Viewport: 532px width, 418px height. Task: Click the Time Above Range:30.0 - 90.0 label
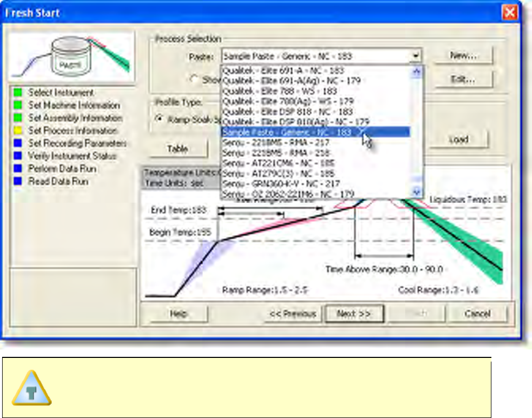(384, 269)
